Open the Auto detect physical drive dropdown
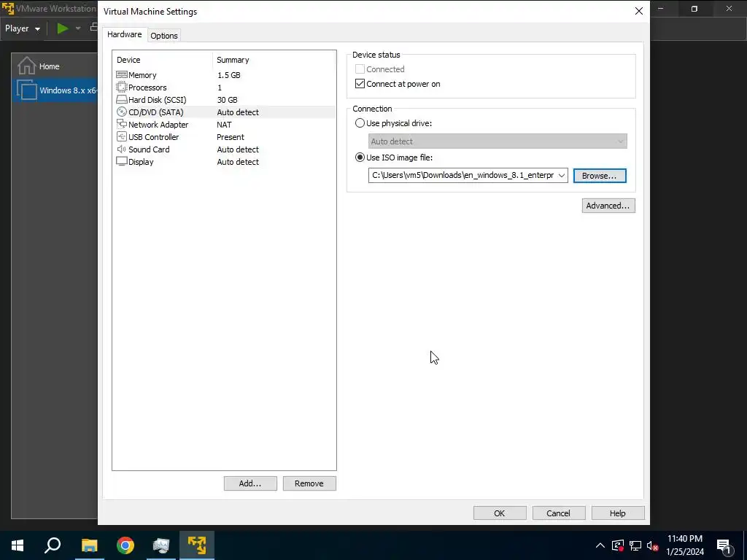Screen dimensions: 747x560 [498, 141]
